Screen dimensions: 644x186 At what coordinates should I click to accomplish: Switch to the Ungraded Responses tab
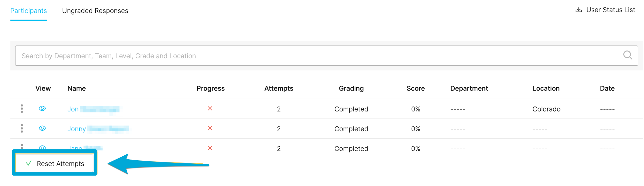(x=95, y=11)
